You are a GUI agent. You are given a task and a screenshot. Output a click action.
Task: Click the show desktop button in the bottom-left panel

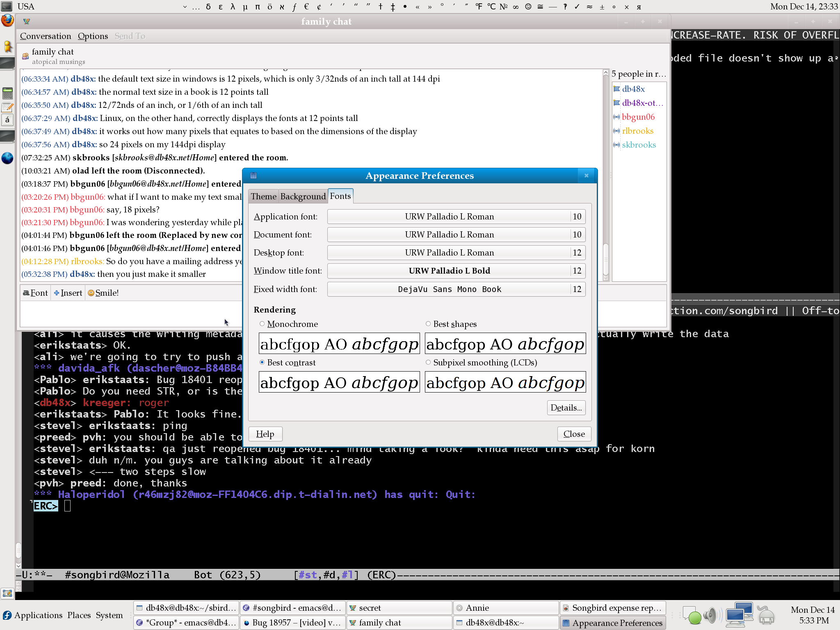(x=7, y=593)
